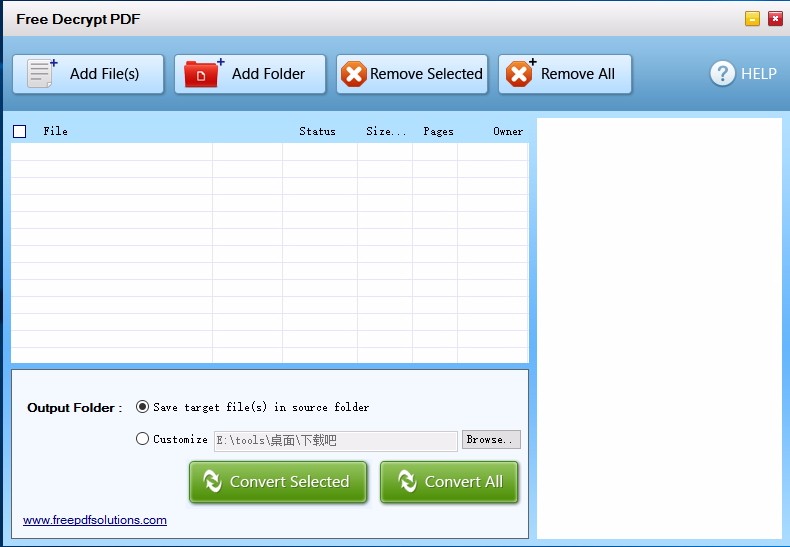Click the Convert All button label
The height and width of the screenshot is (547, 790).
coord(464,482)
